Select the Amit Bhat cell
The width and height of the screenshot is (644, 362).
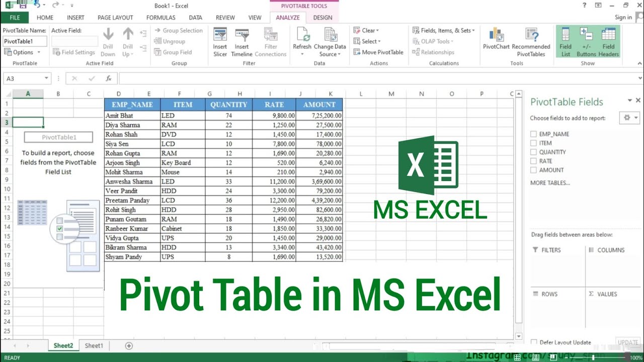coord(132,116)
